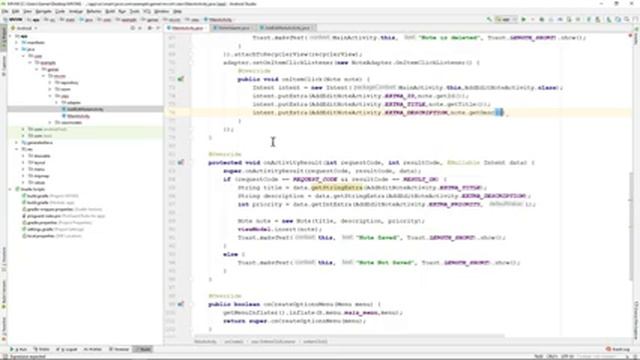Click the "Note Not Saved" string in code

click(385, 262)
